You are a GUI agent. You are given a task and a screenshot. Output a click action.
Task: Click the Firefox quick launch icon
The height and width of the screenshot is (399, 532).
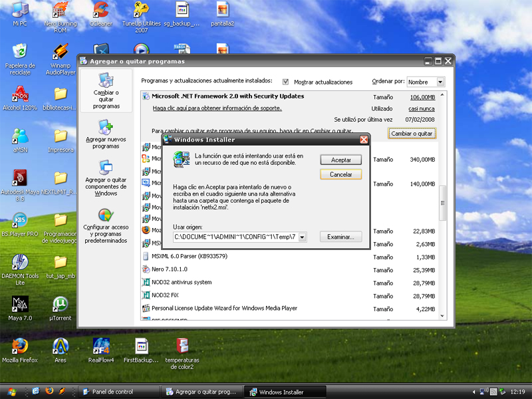tap(49, 391)
